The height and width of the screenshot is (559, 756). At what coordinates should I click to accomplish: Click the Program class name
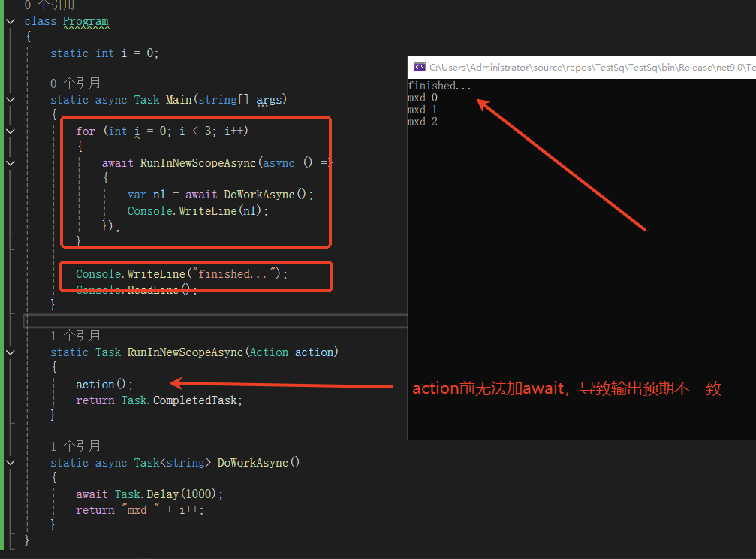(x=86, y=21)
